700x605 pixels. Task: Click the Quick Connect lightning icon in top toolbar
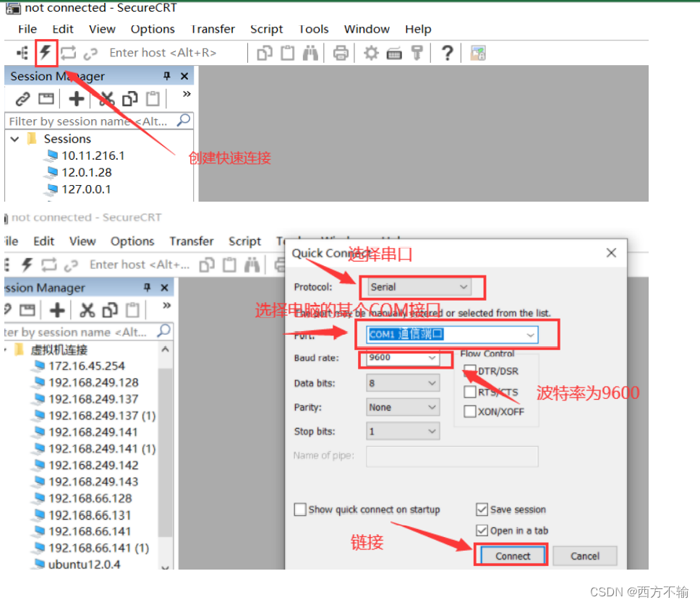pos(46,53)
